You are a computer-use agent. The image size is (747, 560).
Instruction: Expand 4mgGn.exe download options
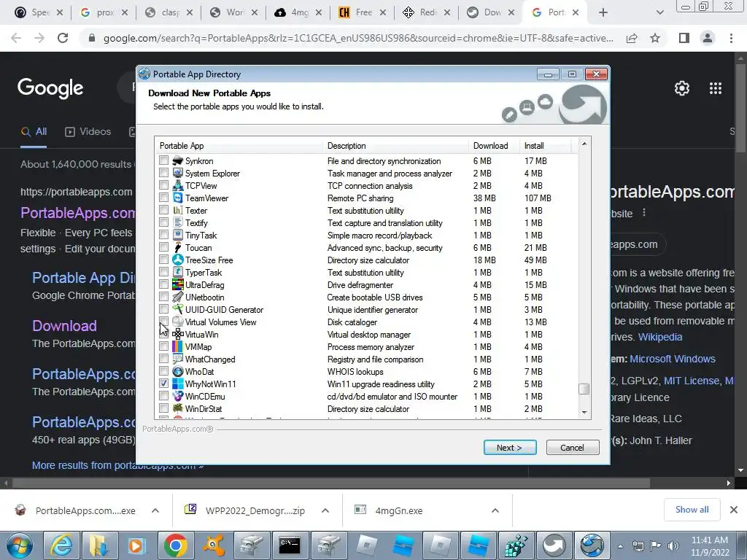point(495,510)
